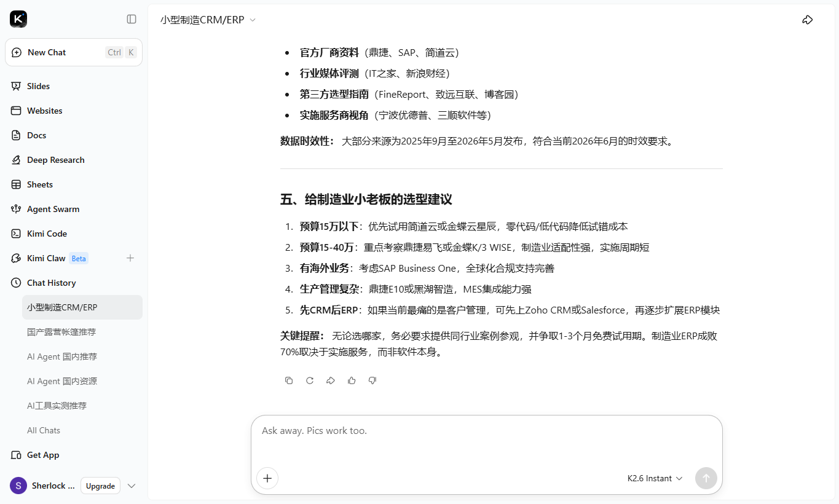839x504 pixels.
Task: Click the Kimi logo icon
Action: coord(18,19)
